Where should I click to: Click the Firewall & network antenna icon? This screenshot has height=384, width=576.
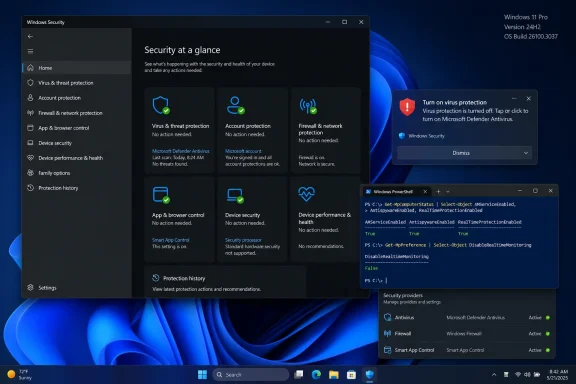click(x=308, y=106)
